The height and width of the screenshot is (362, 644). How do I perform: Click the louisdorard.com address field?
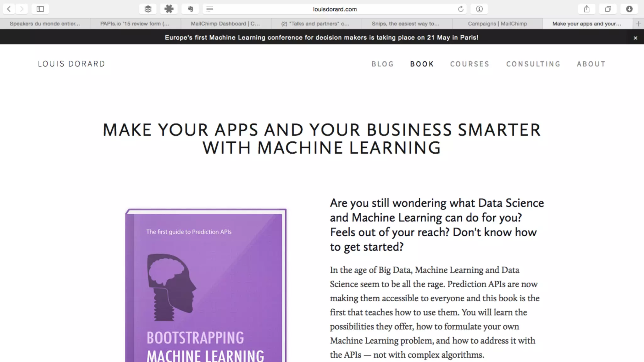click(x=335, y=9)
